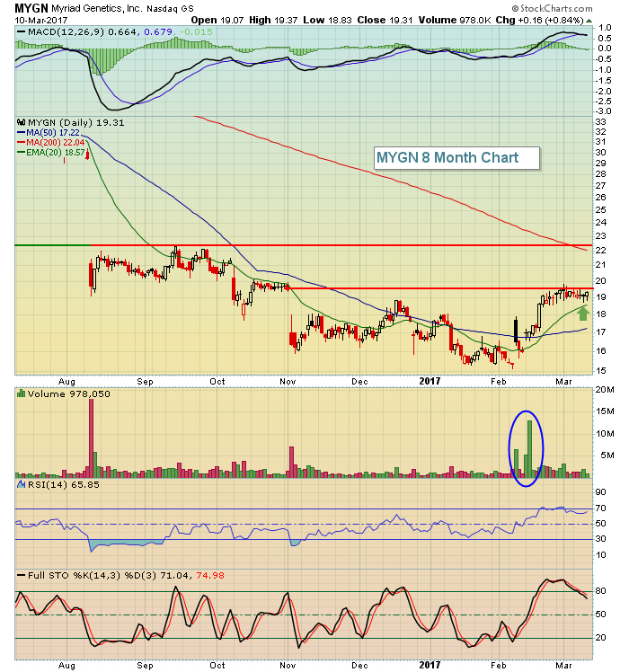Click the RSI(14) 65.85 panel label
This screenshot has width=629, height=672.
pos(64,485)
